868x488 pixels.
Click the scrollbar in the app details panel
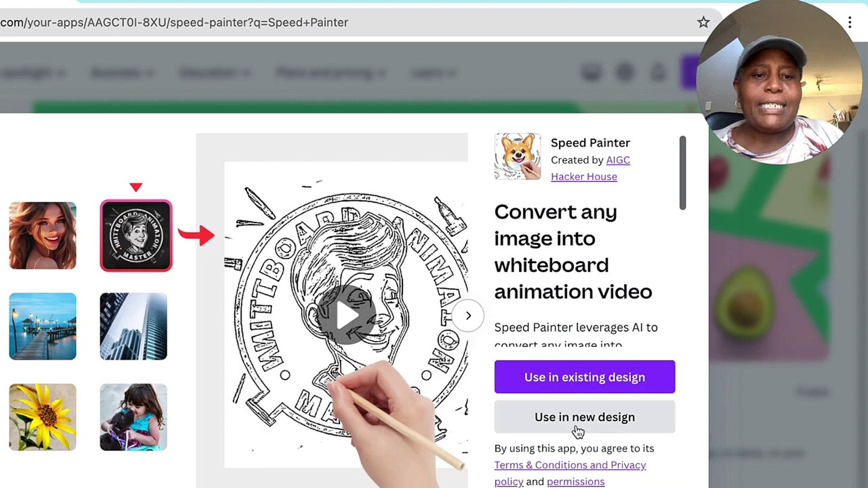(683, 172)
